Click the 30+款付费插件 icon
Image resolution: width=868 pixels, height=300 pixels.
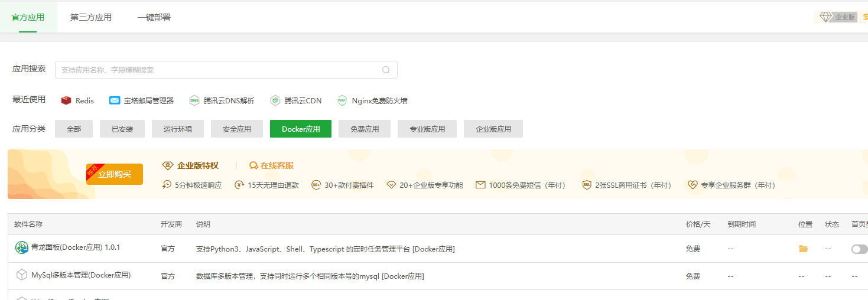pyautogui.click(x=316, y=185)
